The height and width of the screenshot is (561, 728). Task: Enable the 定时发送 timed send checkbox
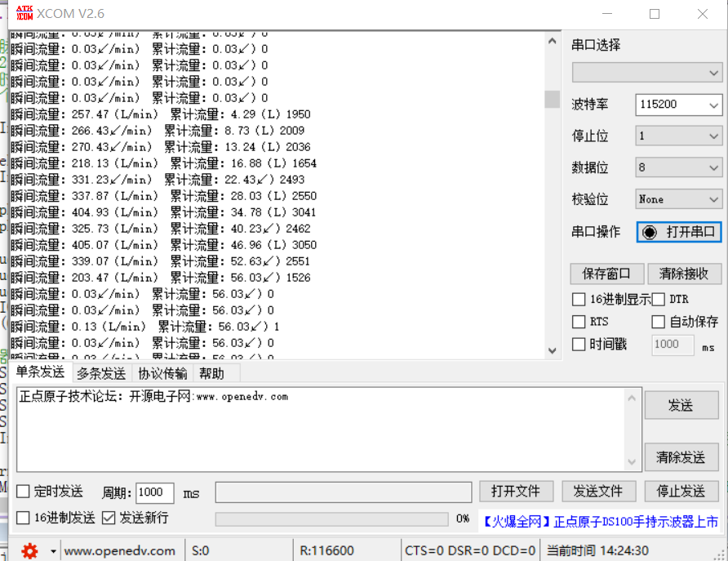coord(23,492)
